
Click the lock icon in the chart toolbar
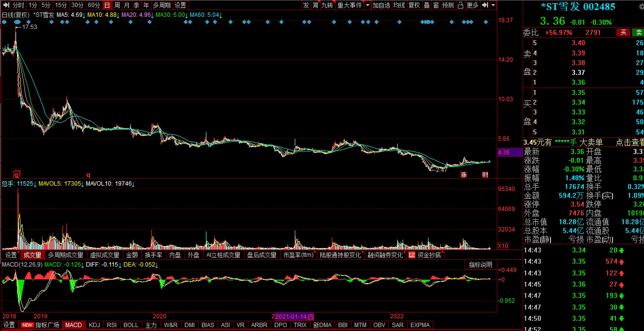coord(460,5)
